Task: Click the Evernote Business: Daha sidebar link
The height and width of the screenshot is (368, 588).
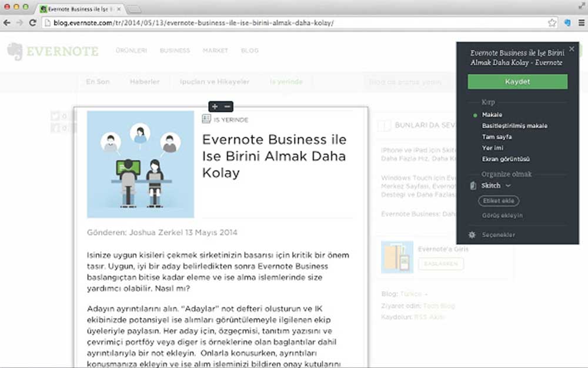Action: pyautogui.click(x=418, y=214)
